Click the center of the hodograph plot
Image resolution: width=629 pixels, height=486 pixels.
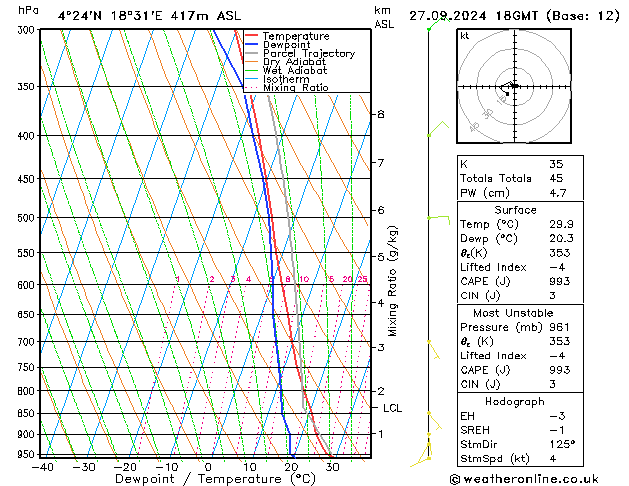[515, 86]
